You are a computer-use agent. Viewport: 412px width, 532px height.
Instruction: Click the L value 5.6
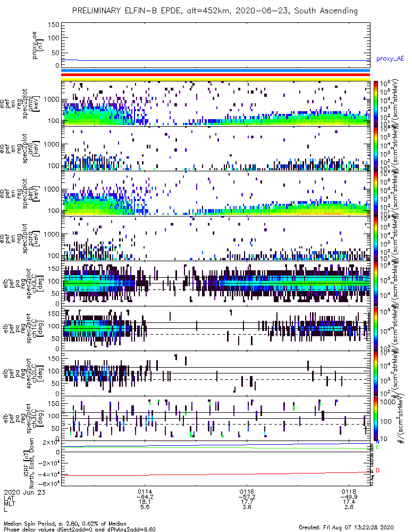tap(145, 507)
